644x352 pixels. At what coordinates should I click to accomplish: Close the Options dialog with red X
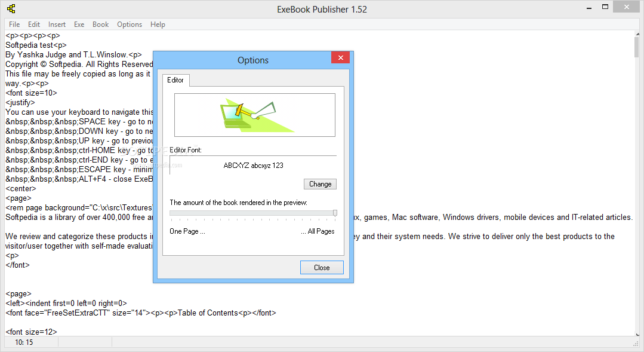(340, 57)
